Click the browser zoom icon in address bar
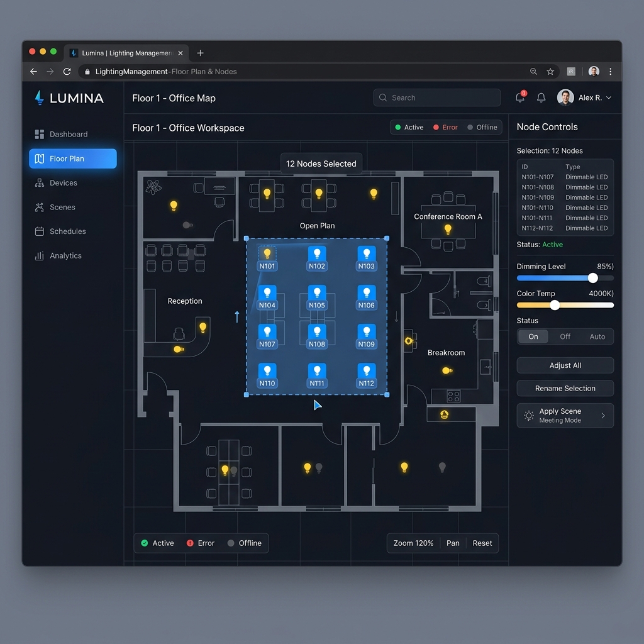The image size is (644, 644). pos(533,72)
